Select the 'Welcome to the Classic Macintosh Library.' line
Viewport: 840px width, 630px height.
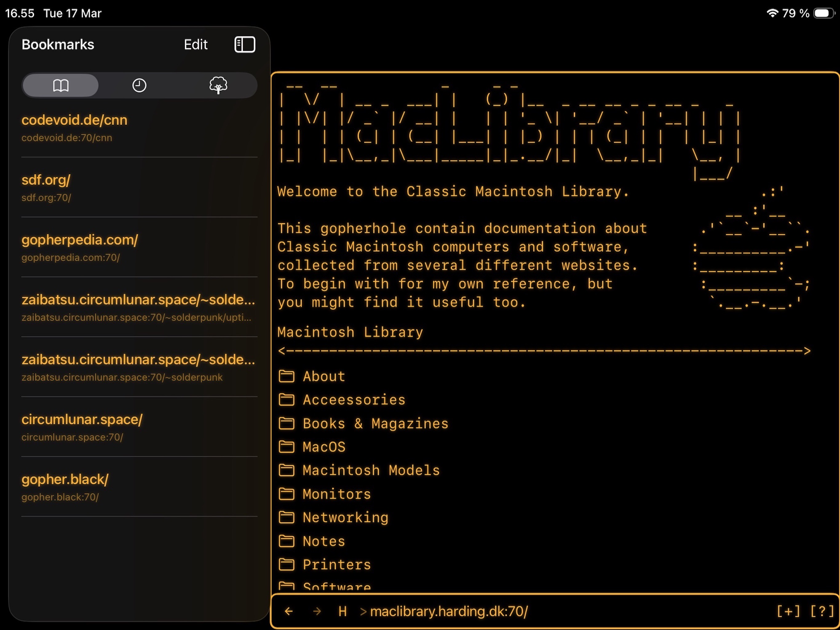click(453, 192)
